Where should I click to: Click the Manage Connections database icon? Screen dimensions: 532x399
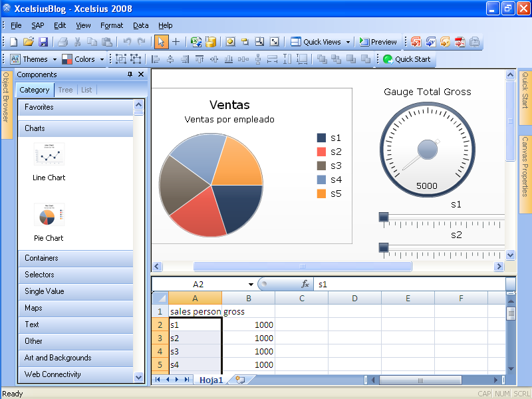tap(211, 42)
